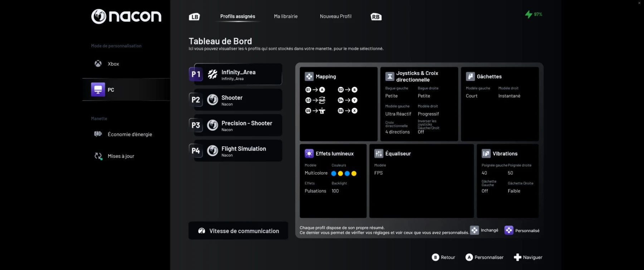This screenshot has width=644, height=270.
Task: Open the Mapping panel icon
Action: (309, 76)
